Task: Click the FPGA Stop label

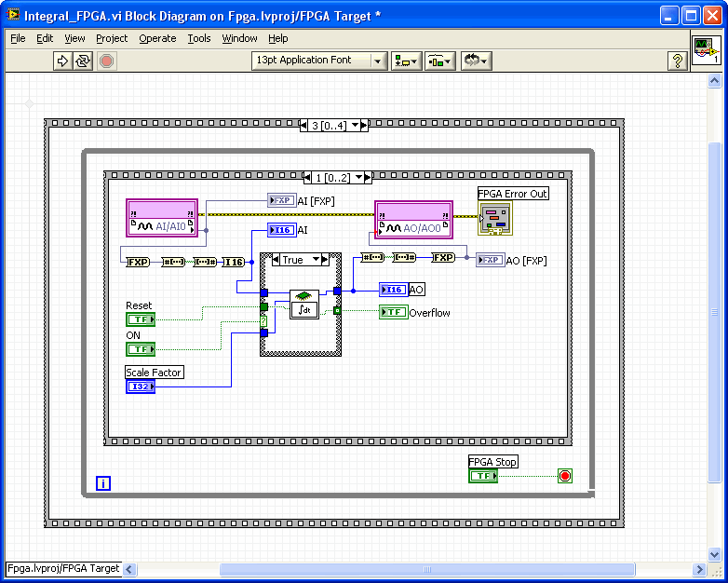Action: coord(492,462)
